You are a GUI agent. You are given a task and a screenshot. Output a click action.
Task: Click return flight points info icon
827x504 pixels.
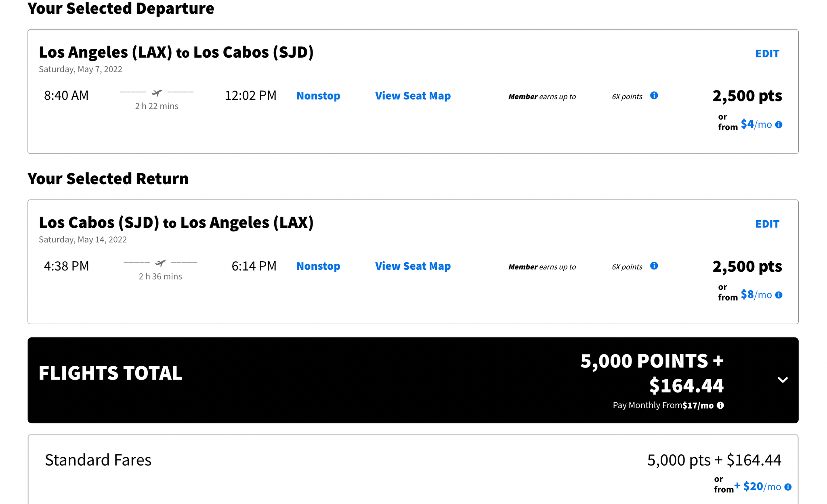[x=654, y=266]
